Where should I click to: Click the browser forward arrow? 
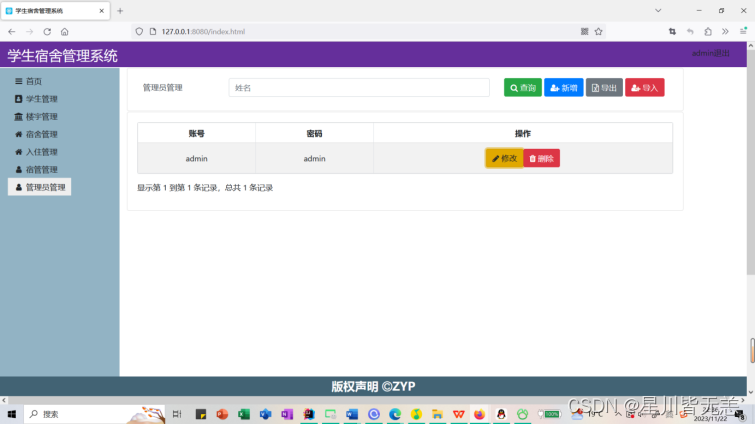(x=29, y=32)
